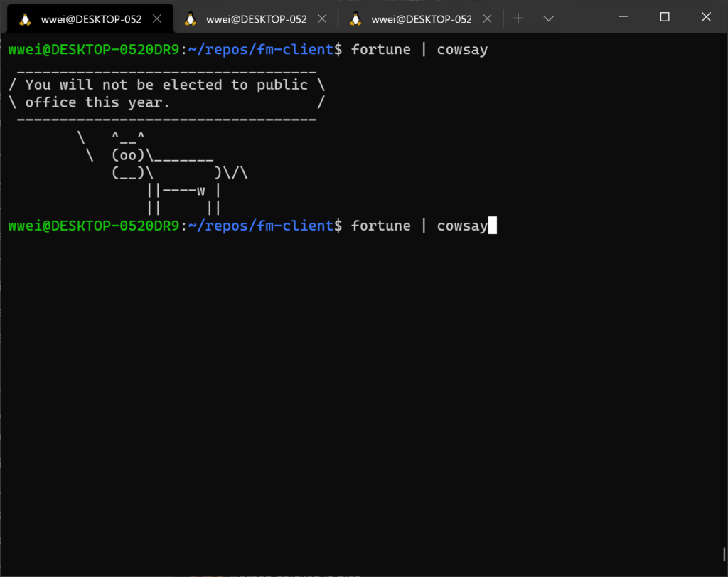This screenshot has width=728, height=577.
Task: Click 'wwei@DESKTOP-0520DR9' in the current prompt
Action: [x=94, y=226]
